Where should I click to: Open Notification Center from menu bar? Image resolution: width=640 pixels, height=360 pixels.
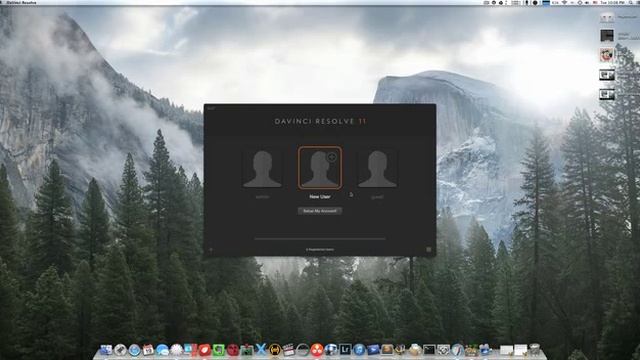click(x=638, y=2)
